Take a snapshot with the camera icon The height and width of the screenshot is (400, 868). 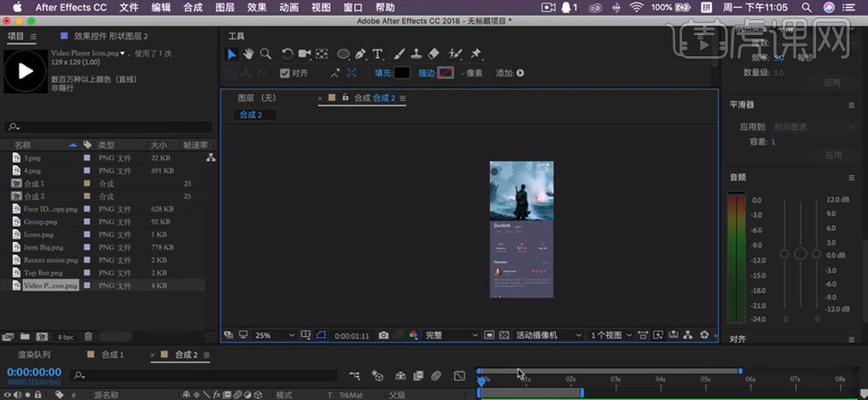pos(384,335)
